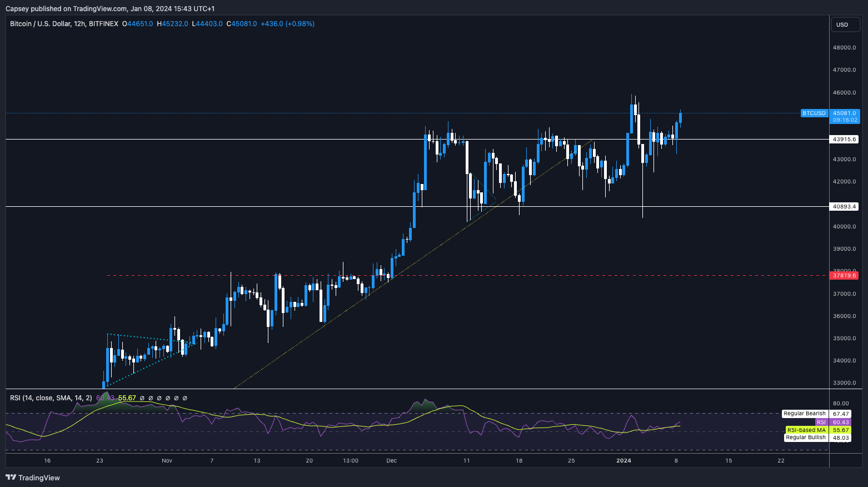Screen dimensions: 868x487
Task: Click the 22 date axis label
Action: click(x=781, y=461)
